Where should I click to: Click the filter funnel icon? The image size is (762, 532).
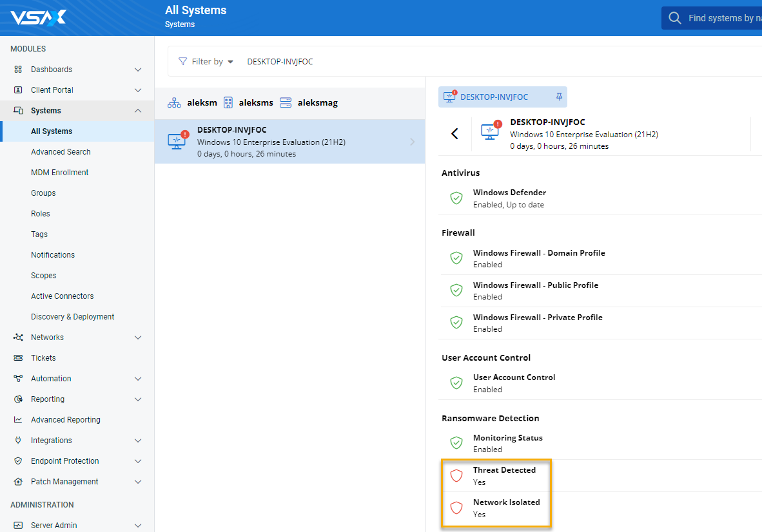pyautogui.click(x=182, y=61)
